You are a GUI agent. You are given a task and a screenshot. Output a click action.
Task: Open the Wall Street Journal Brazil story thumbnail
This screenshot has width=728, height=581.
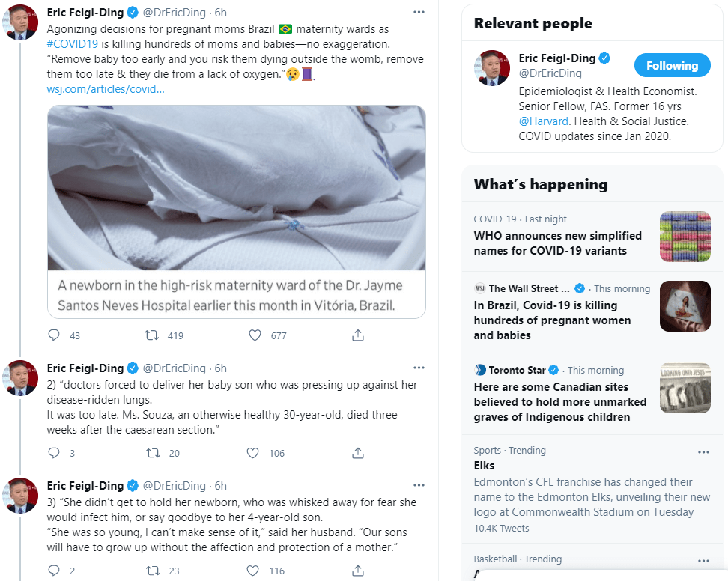(x=685, y=305)
